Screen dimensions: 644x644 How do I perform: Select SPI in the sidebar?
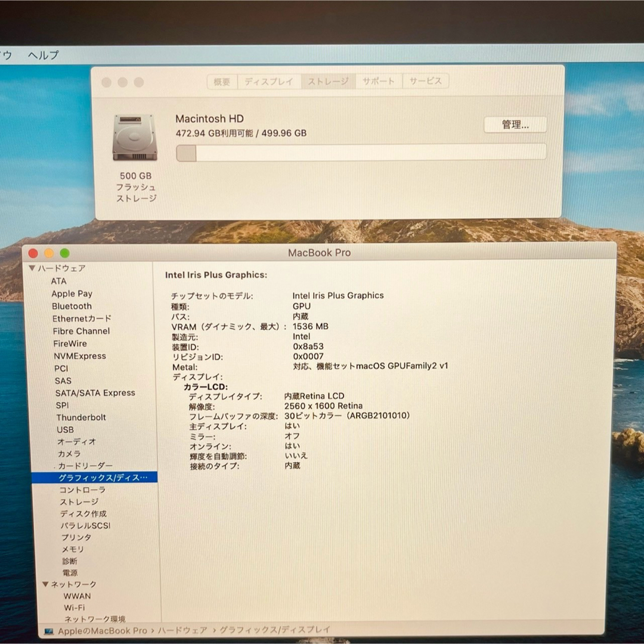click(63, 405)
